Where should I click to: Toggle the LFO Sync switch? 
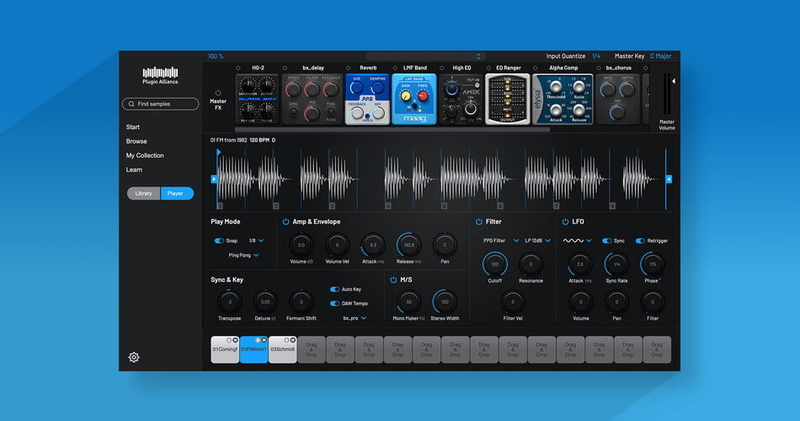pos(607,241)
